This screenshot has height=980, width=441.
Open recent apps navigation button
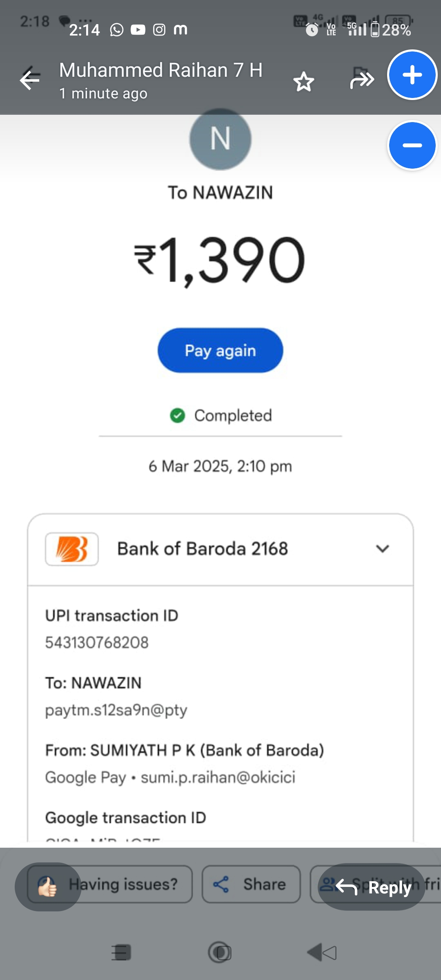coord(121,953)
